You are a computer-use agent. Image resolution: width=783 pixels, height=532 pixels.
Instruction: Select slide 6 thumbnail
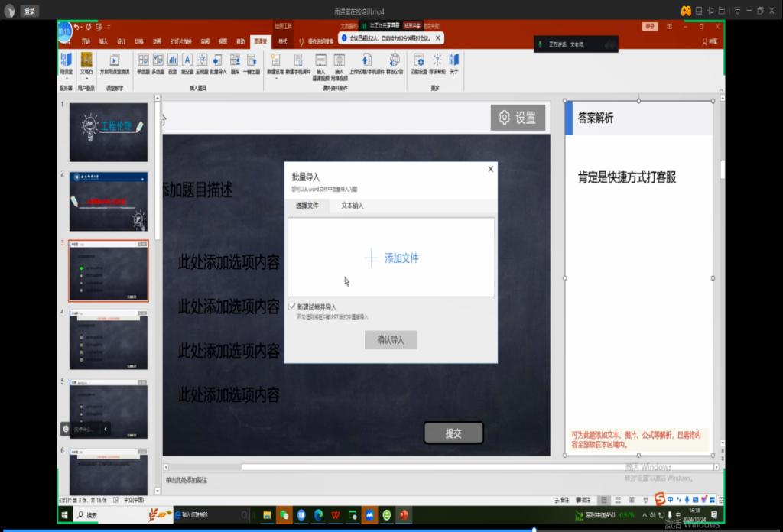109,472
